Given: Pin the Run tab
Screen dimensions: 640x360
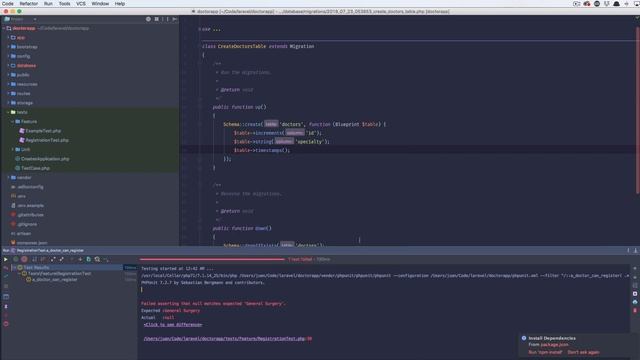Looking at the screenshot, I should 6,307.
